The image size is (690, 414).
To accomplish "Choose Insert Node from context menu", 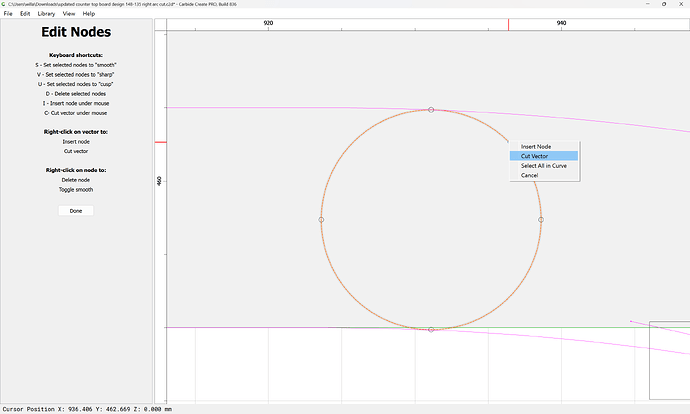I will (535, 147).
